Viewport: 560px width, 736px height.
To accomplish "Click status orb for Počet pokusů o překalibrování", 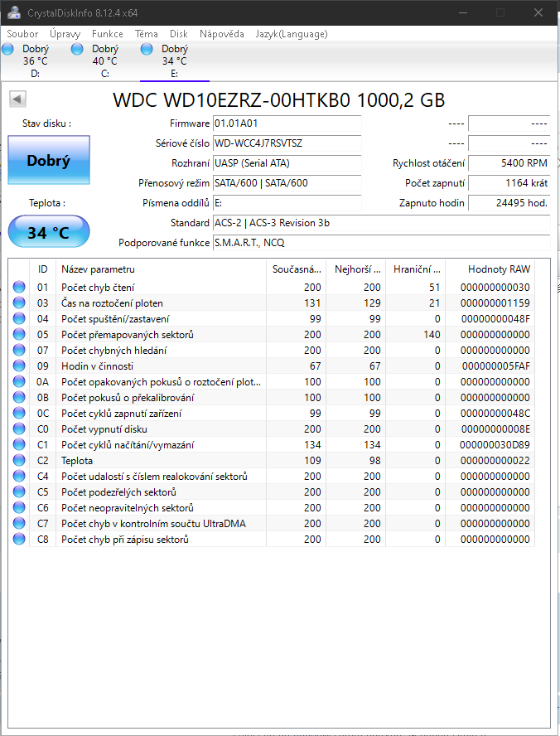I will click(x=19, y=397).
